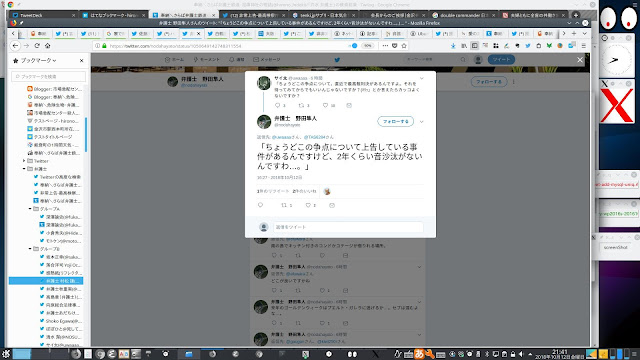This screenshot has width=640, height=360.
Task: Click taskbar date and time clock
Action: click(x=559, y=354)
